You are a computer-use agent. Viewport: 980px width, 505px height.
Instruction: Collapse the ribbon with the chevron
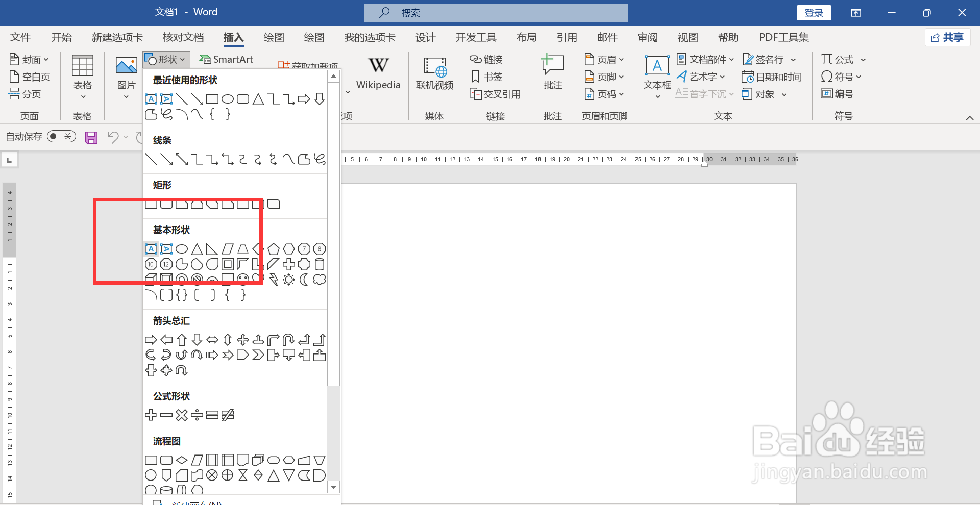click(970, 118)
